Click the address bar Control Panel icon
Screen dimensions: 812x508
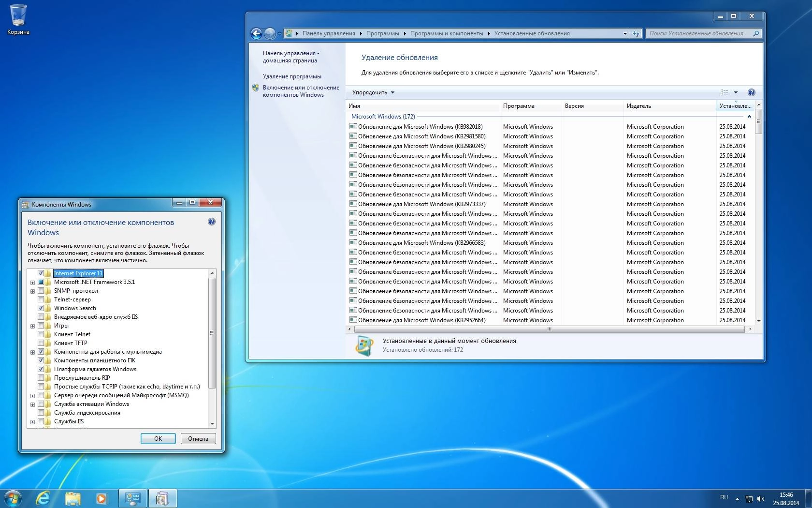[289, 33]
